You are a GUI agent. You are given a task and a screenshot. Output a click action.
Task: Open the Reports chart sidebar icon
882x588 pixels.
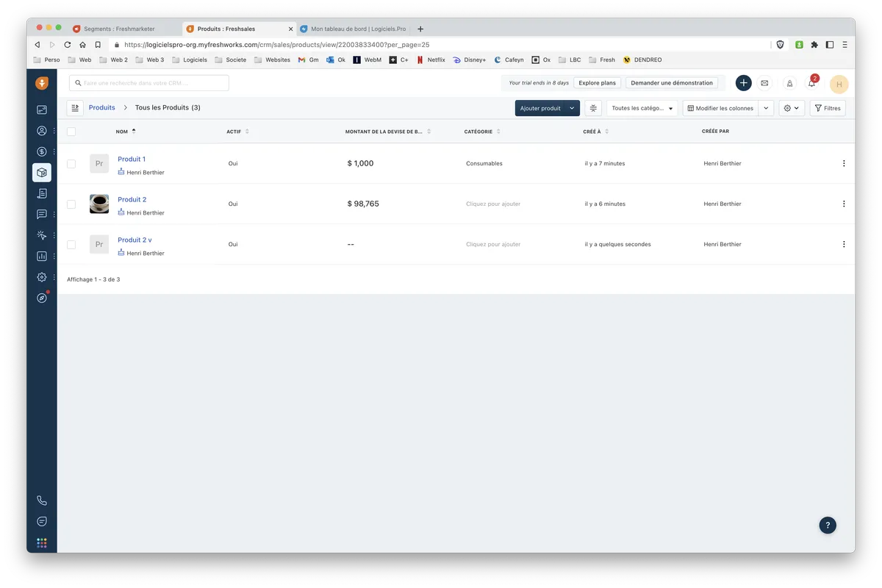pyautogui.click(x=42, y=257)
